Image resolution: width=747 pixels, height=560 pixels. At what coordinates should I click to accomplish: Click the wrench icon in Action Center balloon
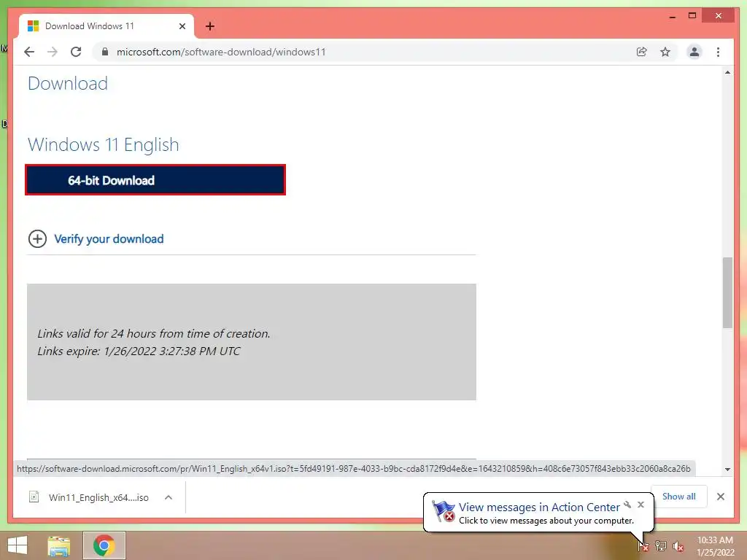click(627, 505)
